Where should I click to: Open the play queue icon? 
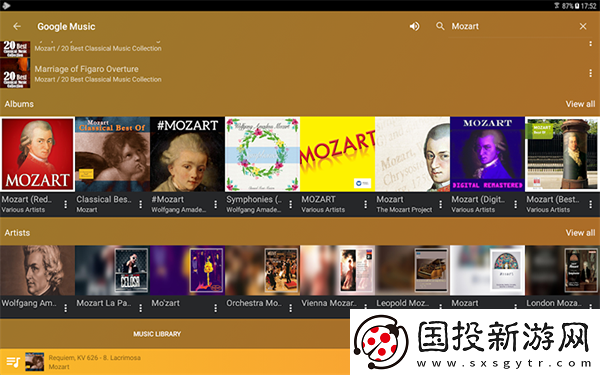click(x=13, y=362)
